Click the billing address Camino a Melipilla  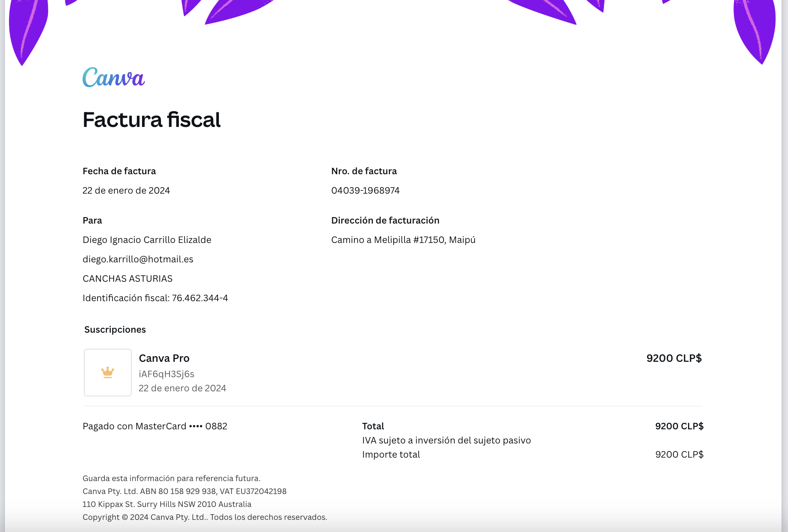403,240
